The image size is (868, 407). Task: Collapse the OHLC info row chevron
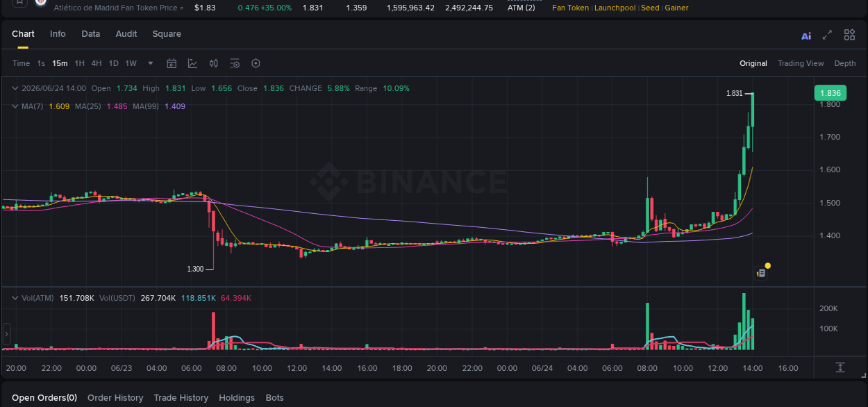coord(15,88)
